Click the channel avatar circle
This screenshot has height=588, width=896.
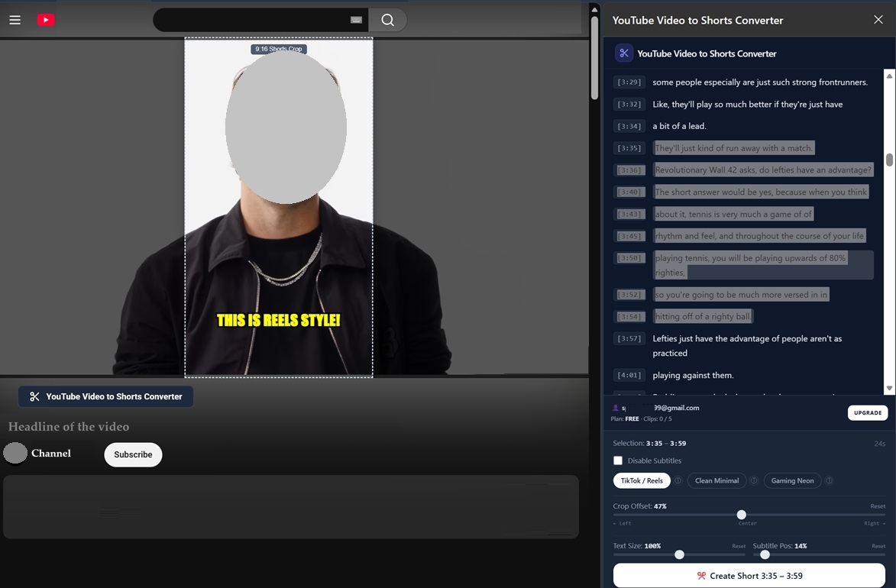pos(15,453)
